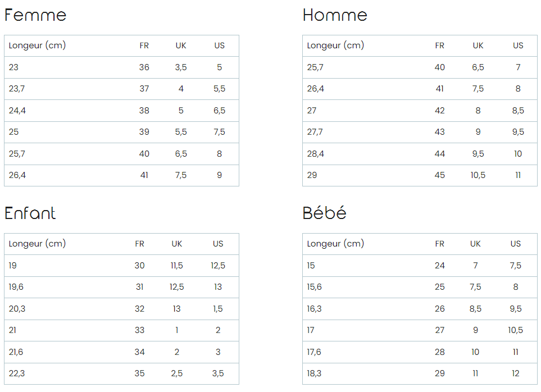Click the Enfant section heading
This screenshot has height=392, width=541.
point(30,213)
